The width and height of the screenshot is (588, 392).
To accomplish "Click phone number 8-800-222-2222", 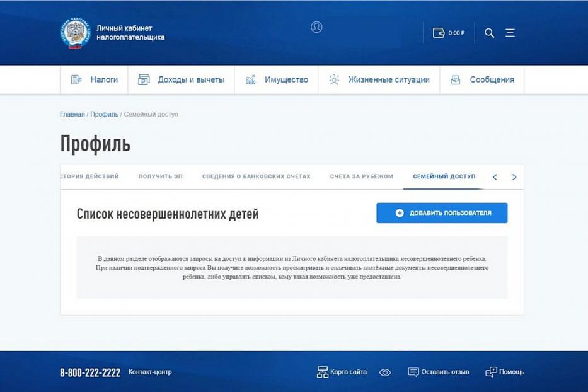I will 90,372.
